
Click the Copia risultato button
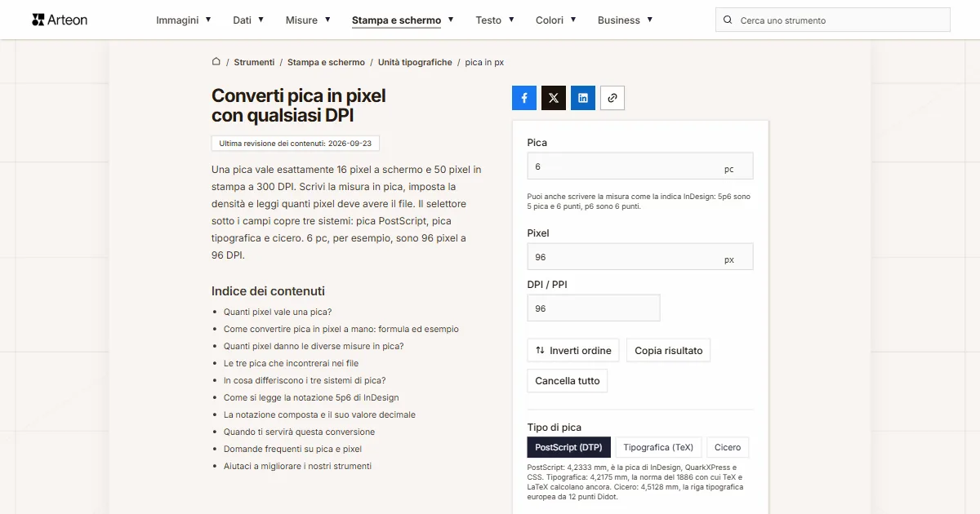pos(669,351)
